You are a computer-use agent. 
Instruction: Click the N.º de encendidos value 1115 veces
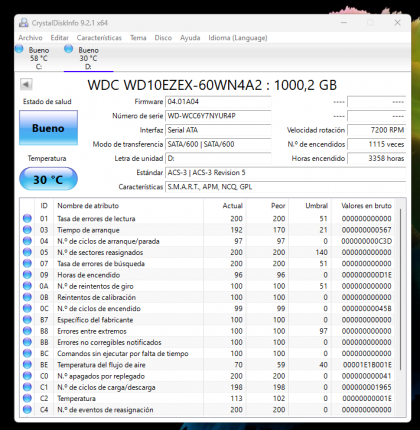[x=376, y=144]
